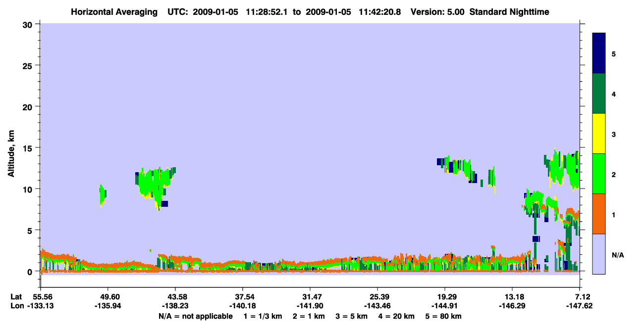Click the 'Lat' row label
The height and width of the screenshot is (330, 644).
click(16, 296)
